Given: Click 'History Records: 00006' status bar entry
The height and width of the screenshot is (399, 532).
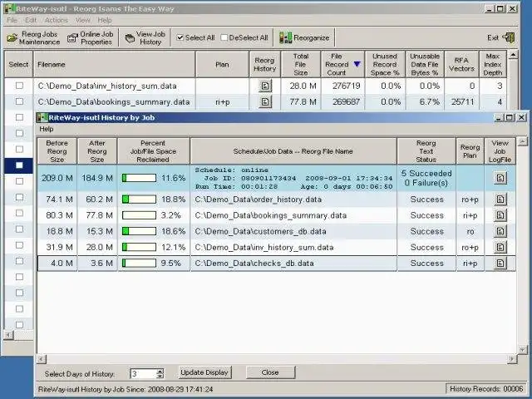Looking at the screenshot, I should 486,389.
